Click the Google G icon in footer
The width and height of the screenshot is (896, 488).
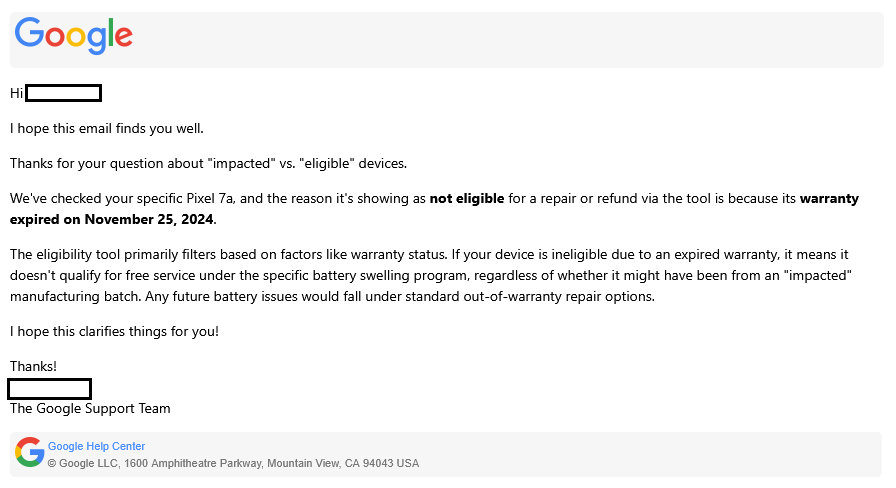30,452
